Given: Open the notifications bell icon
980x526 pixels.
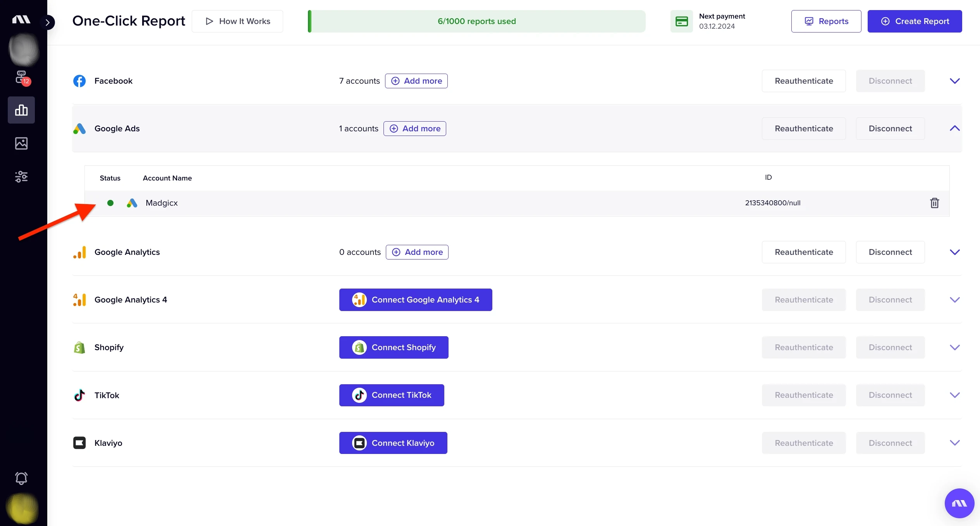Looking at the screenshot, I should (21, 478).
